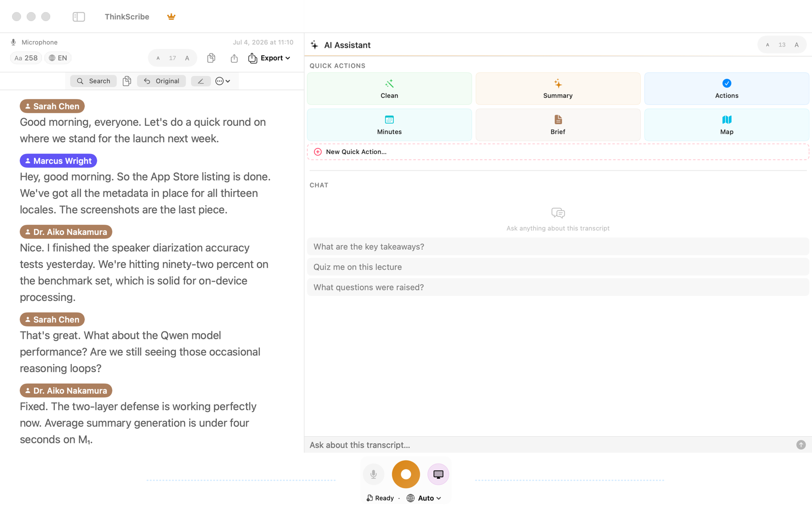812x508 pixels.
Task: Open the transcript Search field
Action: click(93, 81)
